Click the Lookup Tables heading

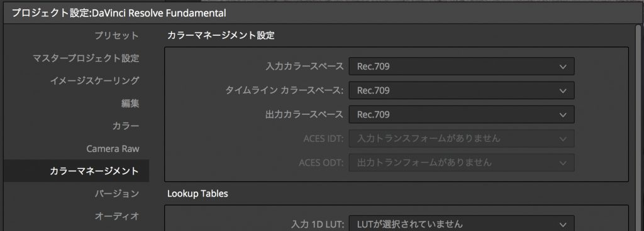197,194
